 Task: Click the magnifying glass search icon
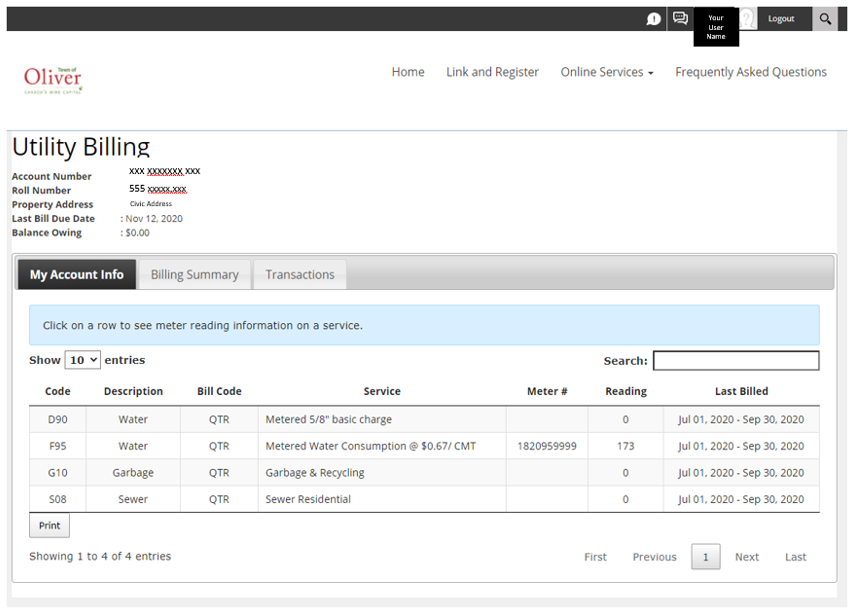825,19
